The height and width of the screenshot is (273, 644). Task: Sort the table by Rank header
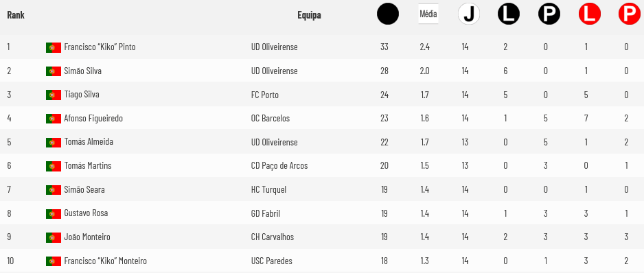tap(16, 15)
